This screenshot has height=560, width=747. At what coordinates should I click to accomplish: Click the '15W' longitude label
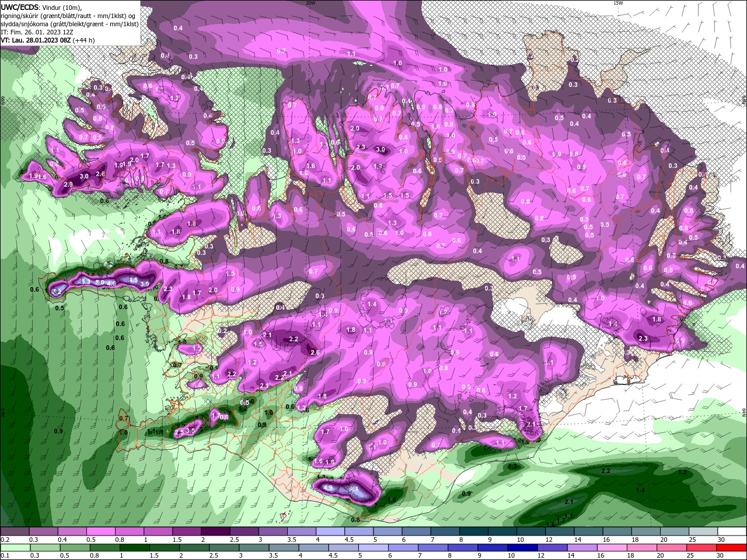(x=618, y=2)
